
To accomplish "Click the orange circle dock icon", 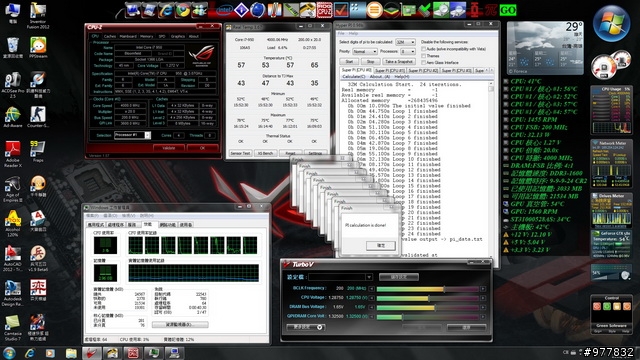I will pos(374,10).
